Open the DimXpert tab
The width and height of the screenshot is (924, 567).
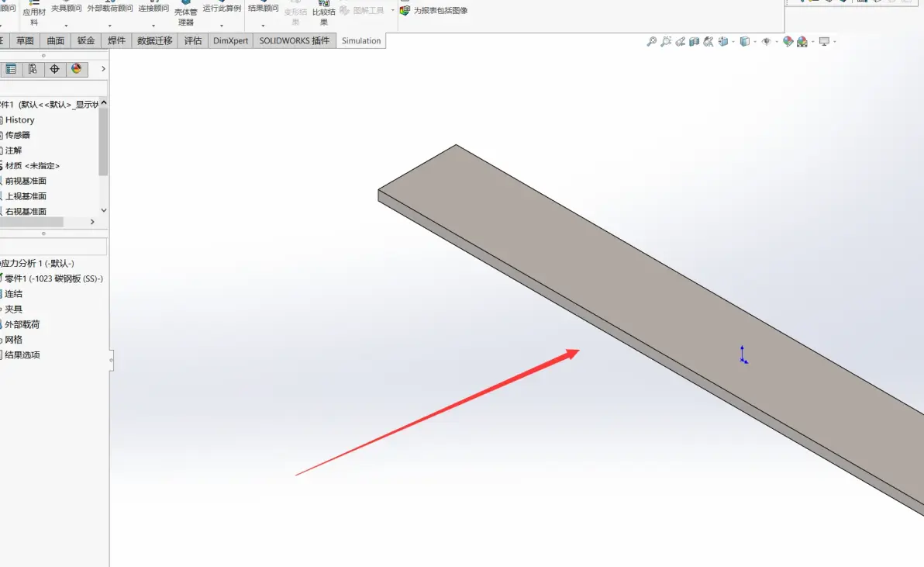click(230, 40)
